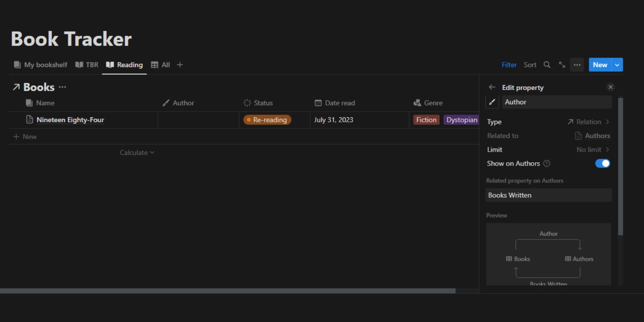Click the Authors related database link
The width and height of the screenshot is (644, 322).
593,136
